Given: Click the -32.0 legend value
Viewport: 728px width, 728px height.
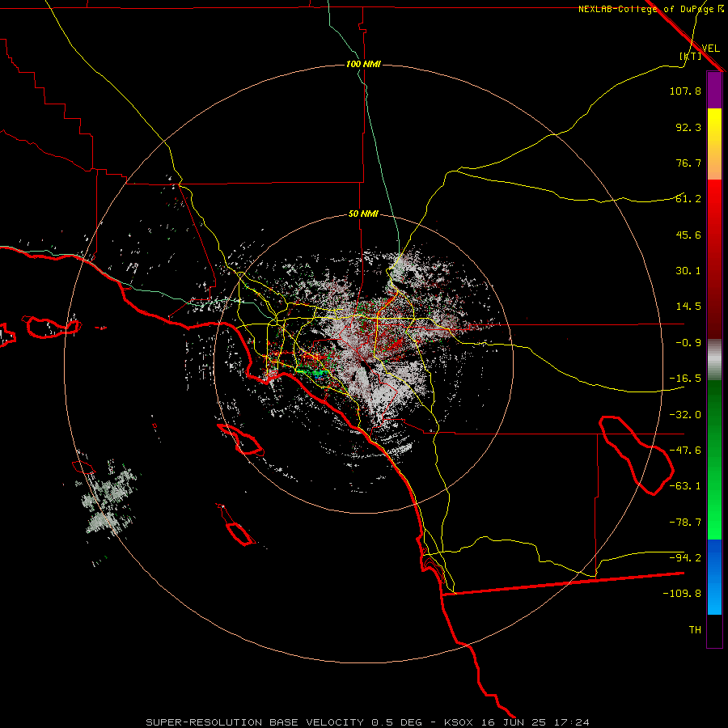Looking at the screenshot, I should coord(685,414).
